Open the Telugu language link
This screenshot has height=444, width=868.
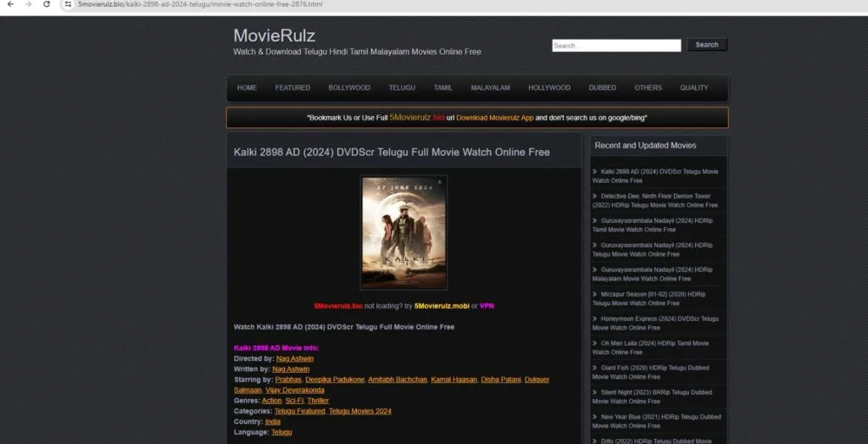281,432
